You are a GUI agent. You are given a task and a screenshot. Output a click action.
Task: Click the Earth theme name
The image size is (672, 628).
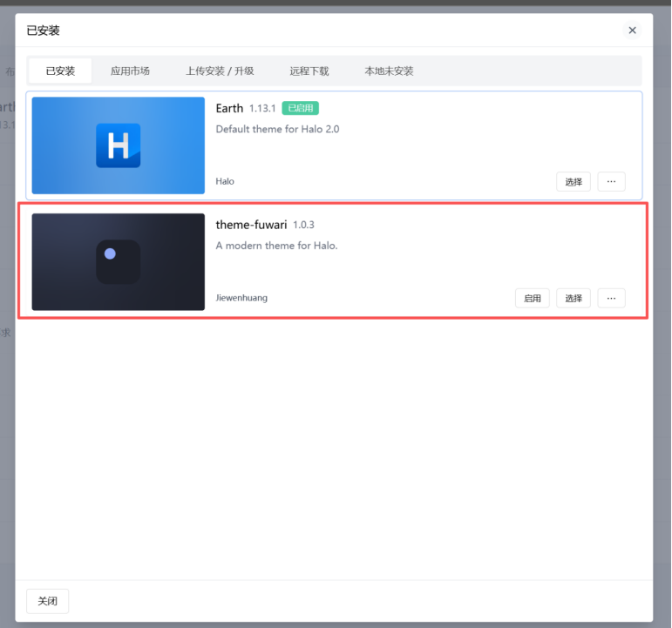tap(229, 109)
